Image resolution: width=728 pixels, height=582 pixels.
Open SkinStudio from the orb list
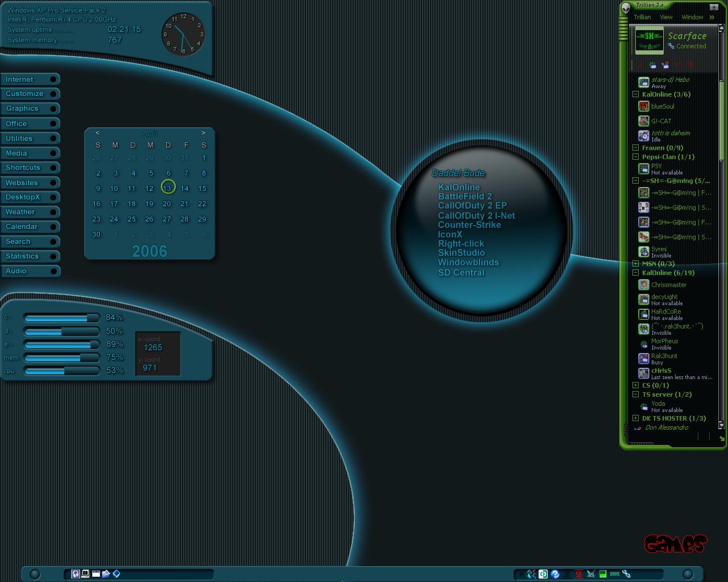(461, 253)
